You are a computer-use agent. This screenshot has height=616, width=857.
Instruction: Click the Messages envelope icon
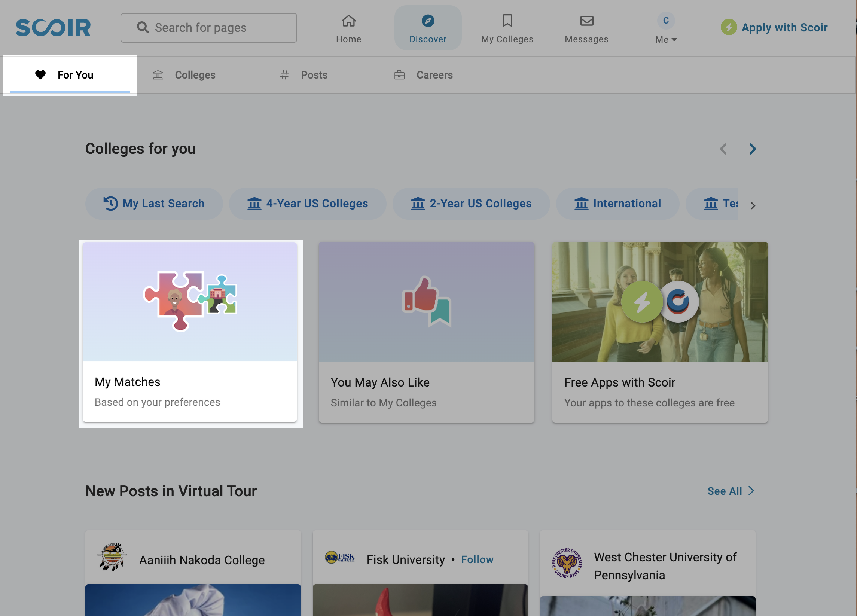586,20
